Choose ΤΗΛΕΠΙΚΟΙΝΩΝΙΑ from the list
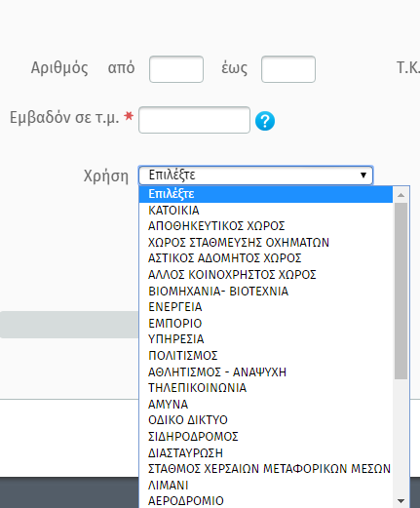420x508 pixels. coord(266,388)
